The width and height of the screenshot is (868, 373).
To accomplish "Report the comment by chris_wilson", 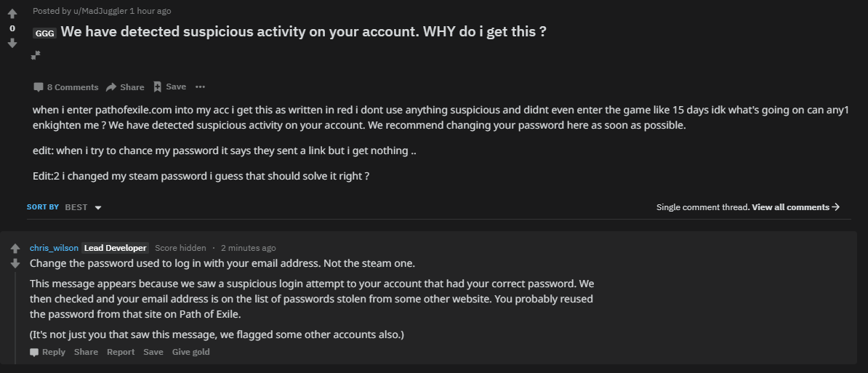I will 121,352.
